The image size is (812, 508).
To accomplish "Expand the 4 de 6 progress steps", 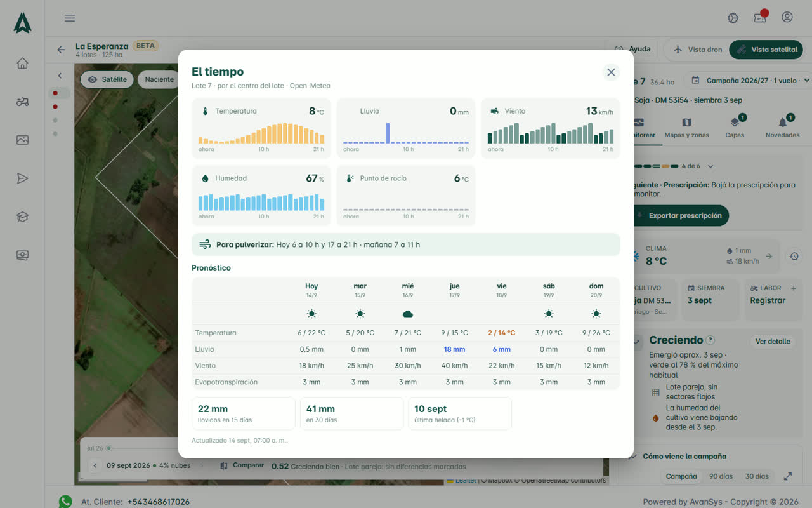I will [x=710, y=166].
